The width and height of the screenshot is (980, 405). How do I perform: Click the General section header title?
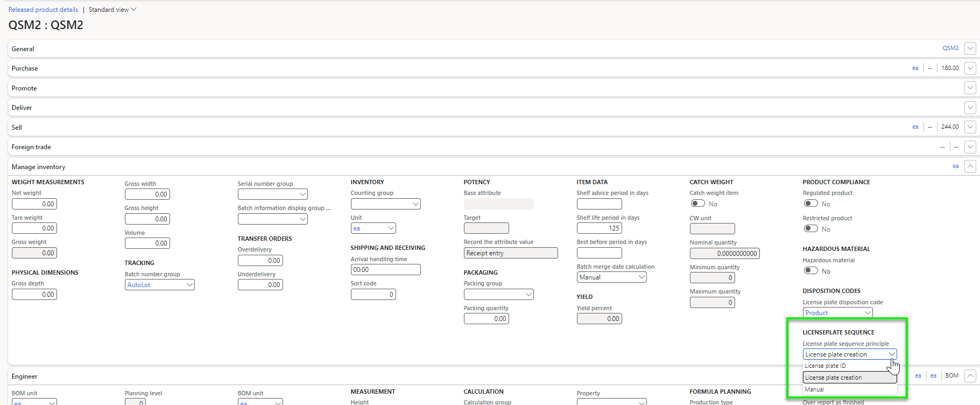point(23,49)
